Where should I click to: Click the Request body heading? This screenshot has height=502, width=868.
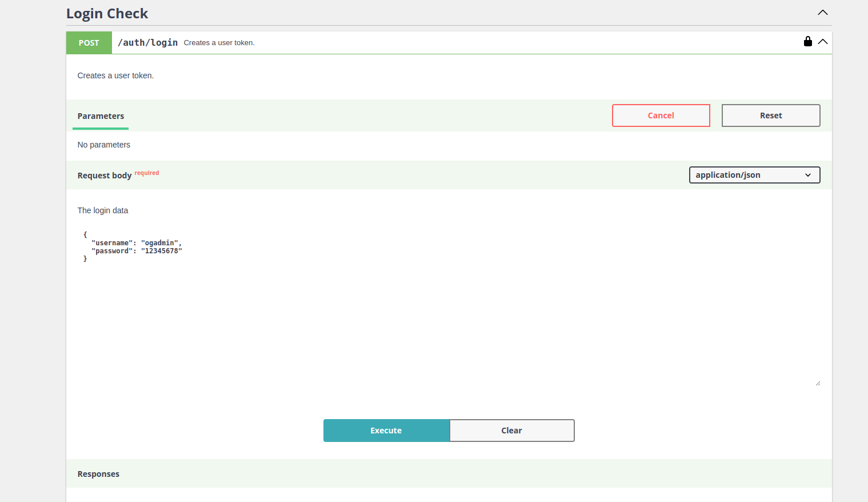click(105, 176)
